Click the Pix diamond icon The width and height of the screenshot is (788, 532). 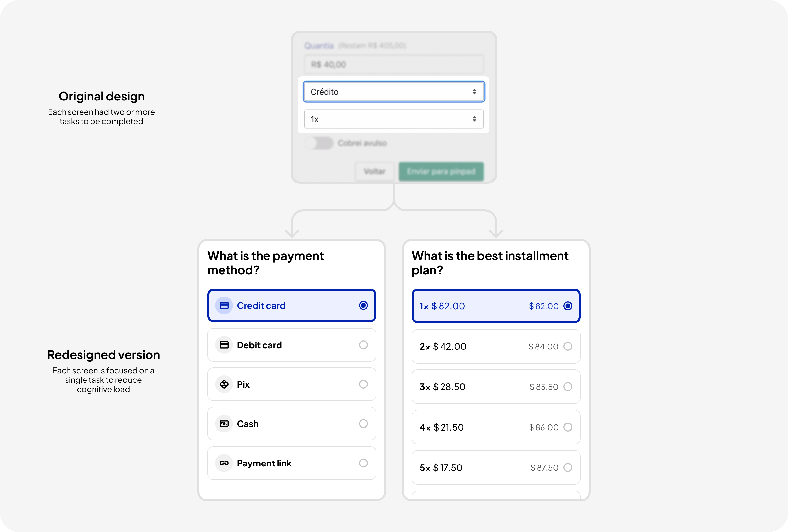pyautogui.click(x=224, y=384)
